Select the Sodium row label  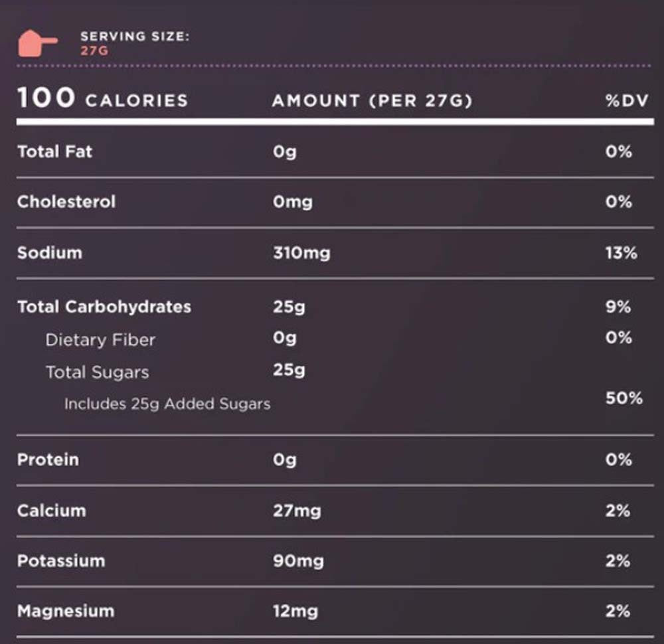click(x=50, y=252)
